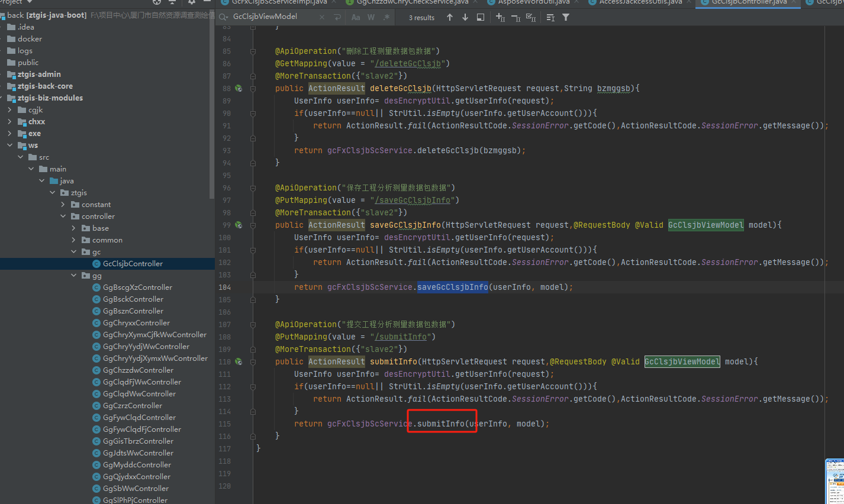Click gutter icon on line 88
The image size is (844, 504).
click(x=239, y=89)
